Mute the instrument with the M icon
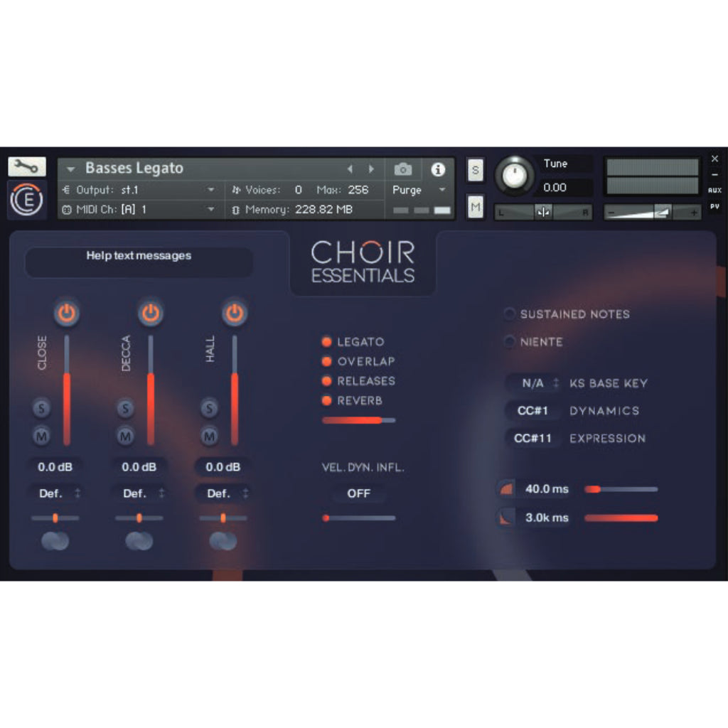Viewport: 728px width, 728px height. 474,207
